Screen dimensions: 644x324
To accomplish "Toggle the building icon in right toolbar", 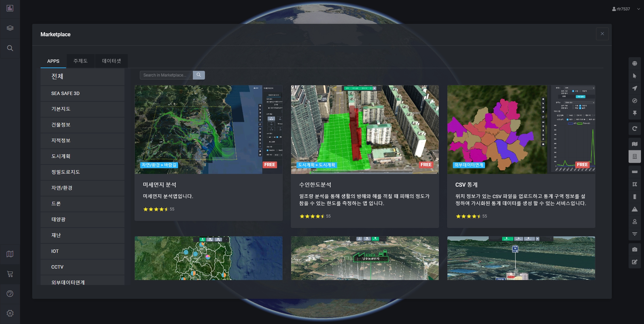I will click(x=635, y=156).
